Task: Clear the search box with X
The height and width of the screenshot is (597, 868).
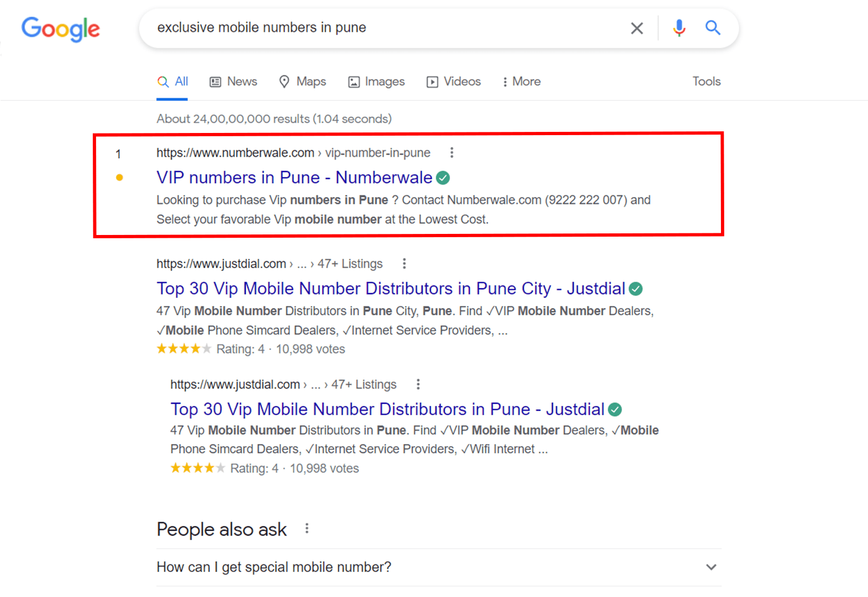Action: point(637,28)
